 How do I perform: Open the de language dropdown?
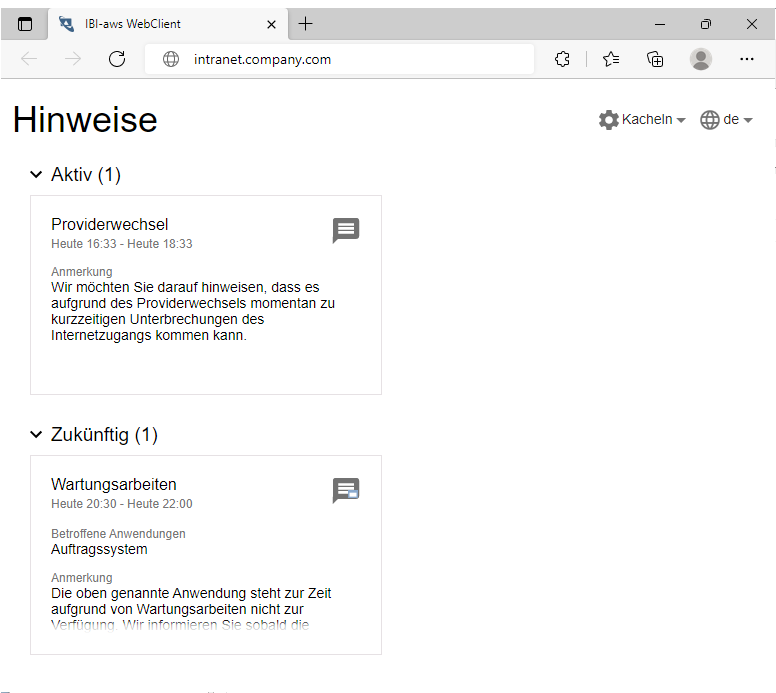pyautogui.click(x=726, y=120)
